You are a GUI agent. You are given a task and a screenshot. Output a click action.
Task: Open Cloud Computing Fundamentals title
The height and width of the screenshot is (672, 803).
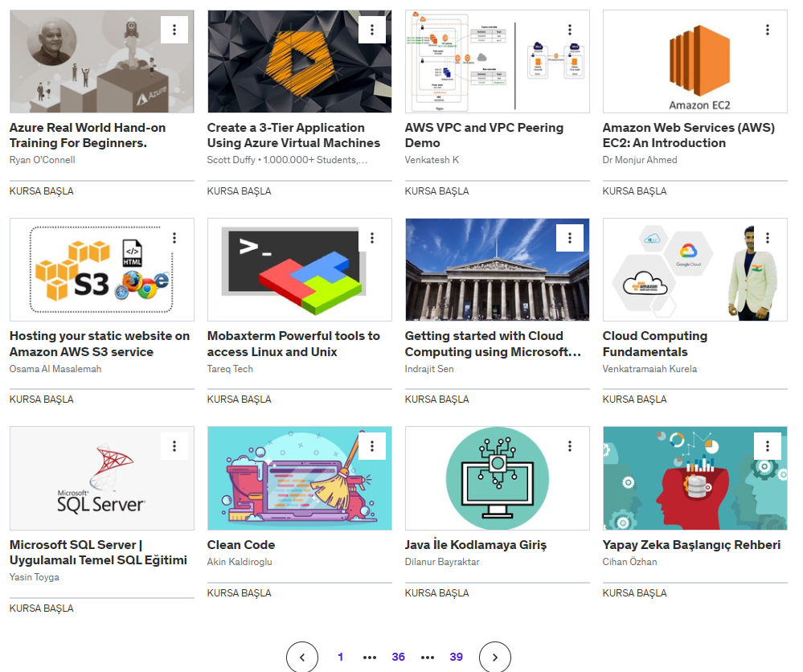click(655, 344)
